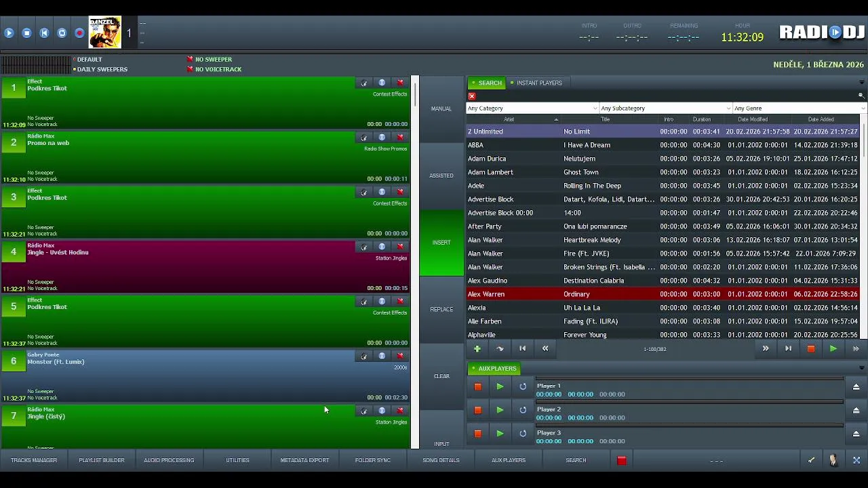Screen dimensions: 868x488
Task: Open AUDIO PROCESSING from bottom menu
Action: 169,460
